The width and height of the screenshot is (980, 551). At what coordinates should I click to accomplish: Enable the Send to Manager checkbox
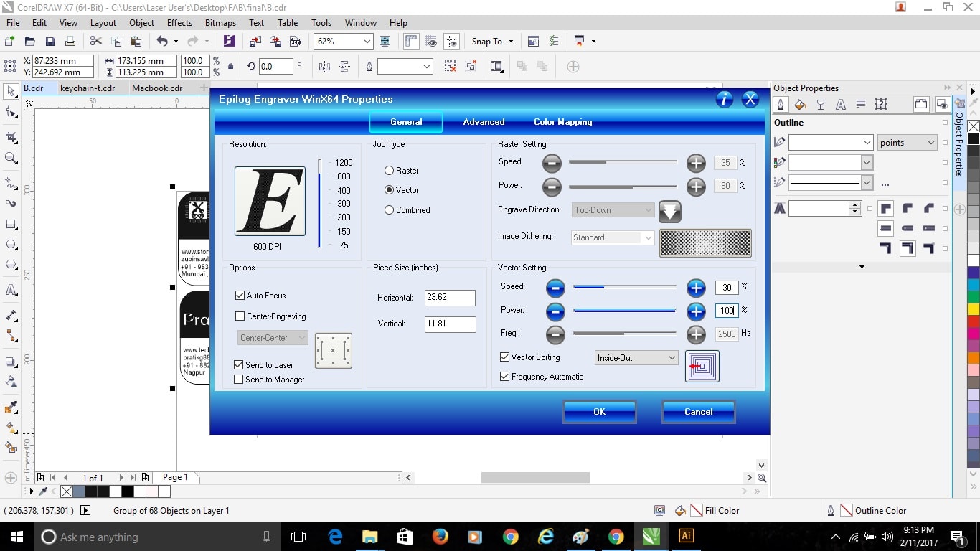click(239, 380)
